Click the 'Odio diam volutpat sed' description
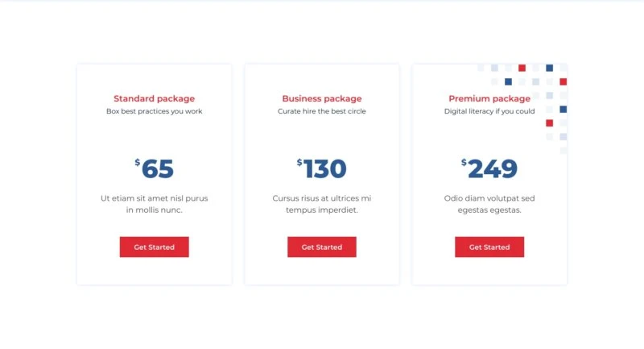 (x=489, y=204)
